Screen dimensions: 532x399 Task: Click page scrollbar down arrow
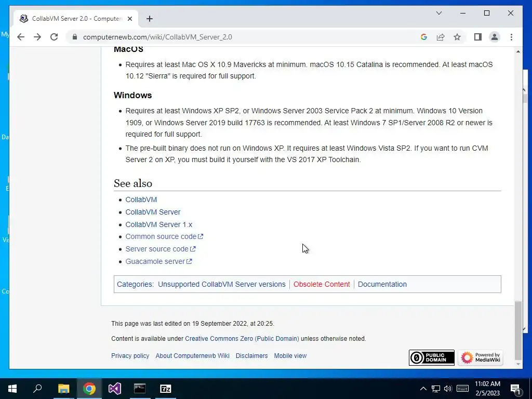[518, 364]
